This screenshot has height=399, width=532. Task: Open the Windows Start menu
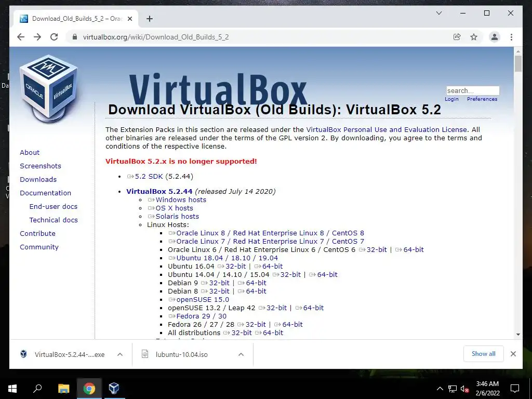[x=12, y=388]
